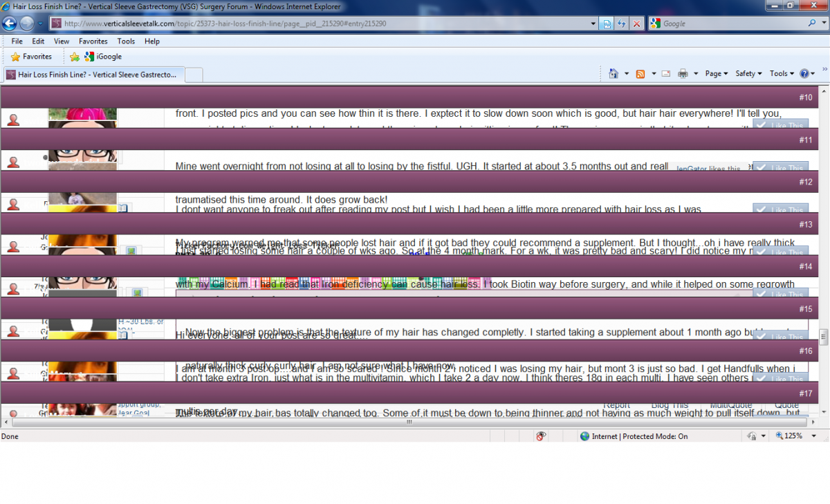Click the Google search provider icon
The height and width of the screenshot is (504, 830).
coord(655,24)
